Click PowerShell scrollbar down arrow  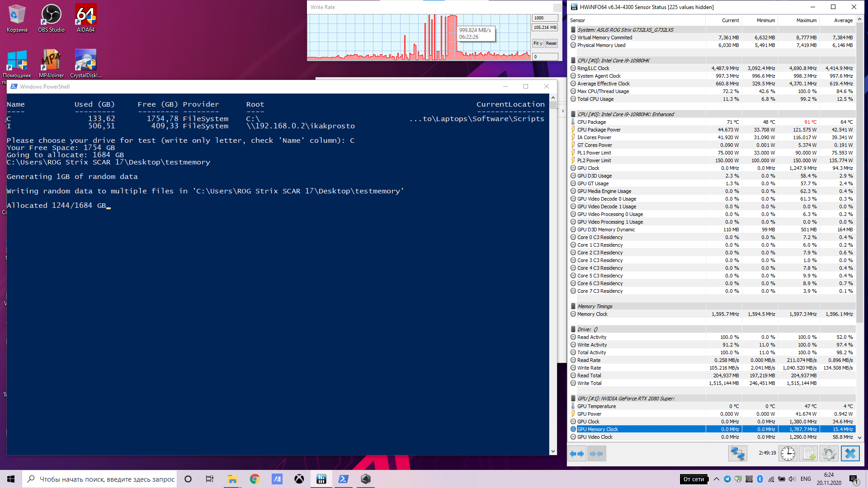pyautogui.click(x=553, y=451)
